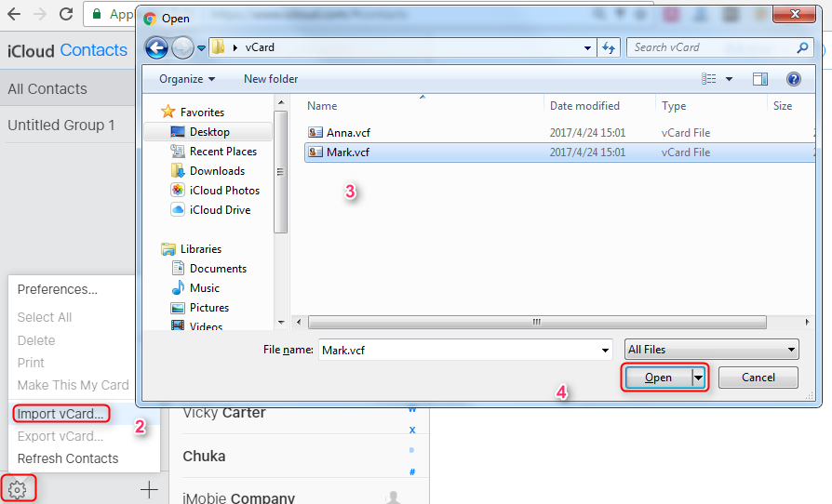Select All Contacts in iCloud sidebar
832x504 pixels.
pos(68,88)
